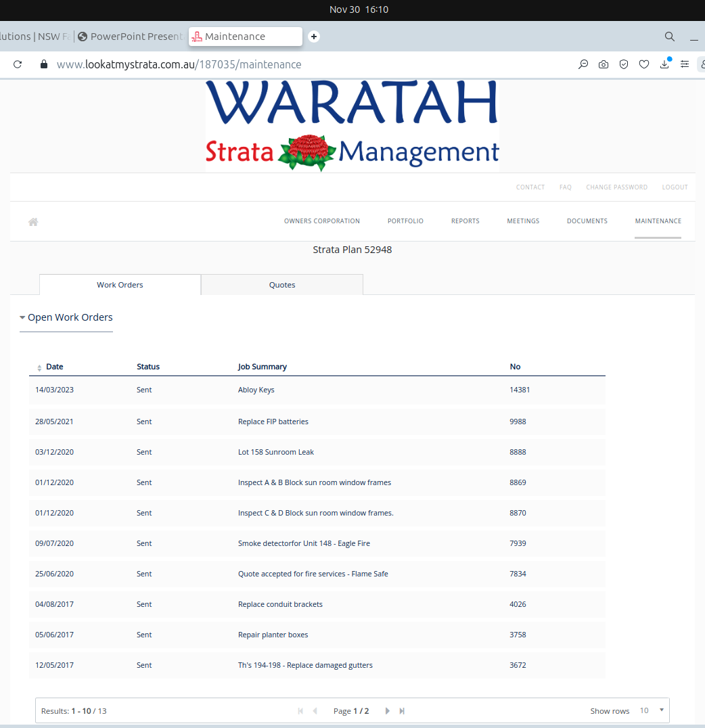
Task: Open the Lot 158 Sunroom Leak order
Action: tap(276, 452)
